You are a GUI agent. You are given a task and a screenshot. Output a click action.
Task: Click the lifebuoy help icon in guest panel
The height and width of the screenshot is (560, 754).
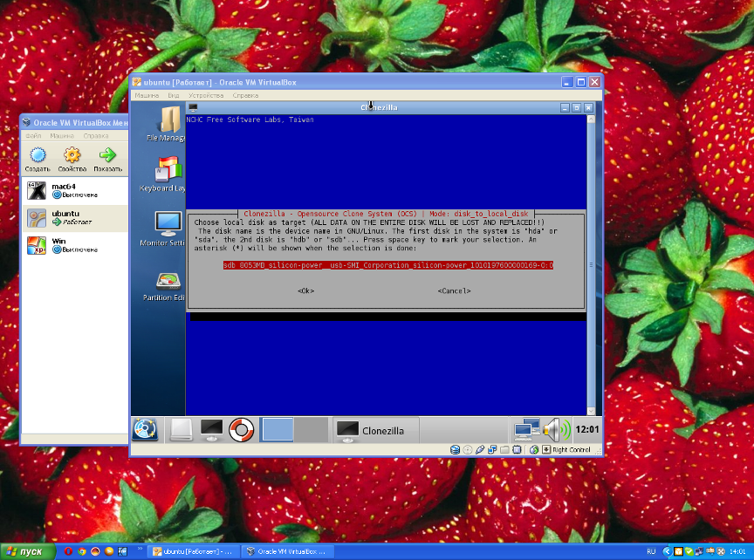pos(241,430)
